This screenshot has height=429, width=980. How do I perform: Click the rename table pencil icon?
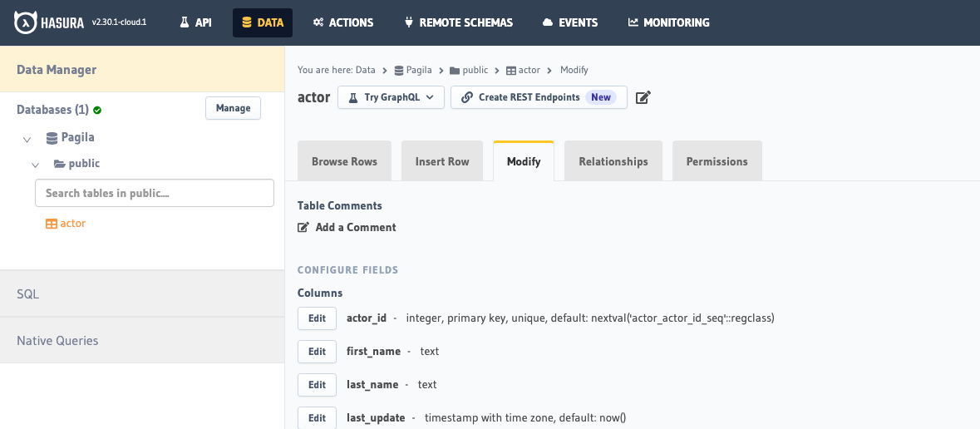(x=643, y=97)
